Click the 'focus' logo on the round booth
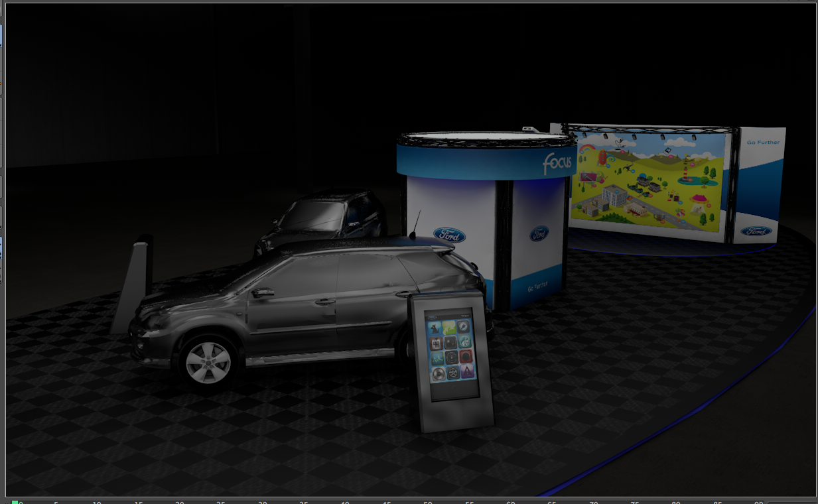The image size is (818, 504). (556, 161)
